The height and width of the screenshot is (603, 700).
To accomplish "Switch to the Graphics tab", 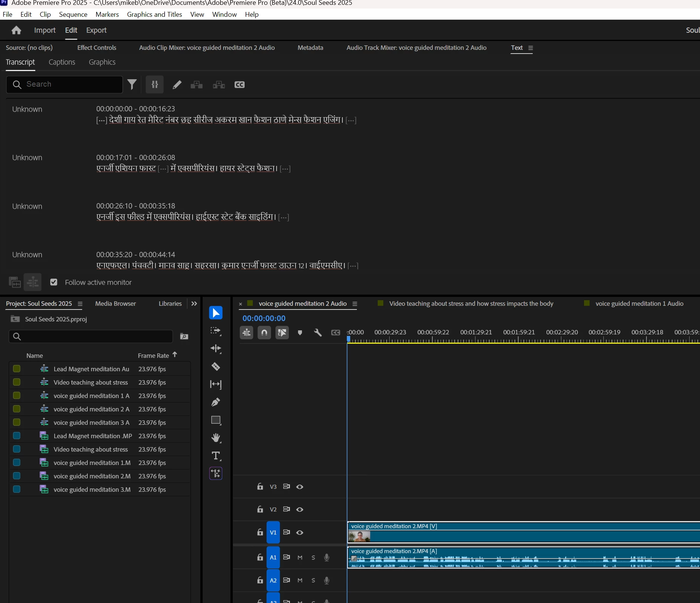I will tap(102, 62).
